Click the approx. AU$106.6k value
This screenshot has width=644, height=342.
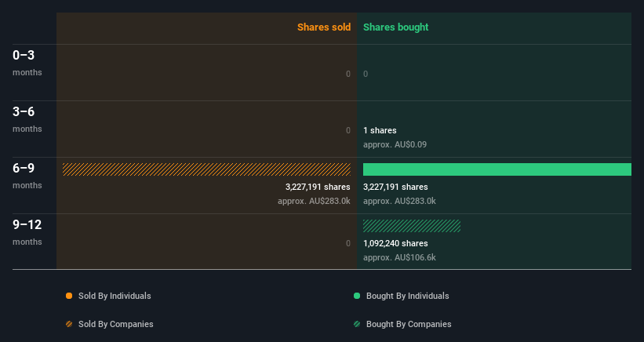tap(399, 257)
